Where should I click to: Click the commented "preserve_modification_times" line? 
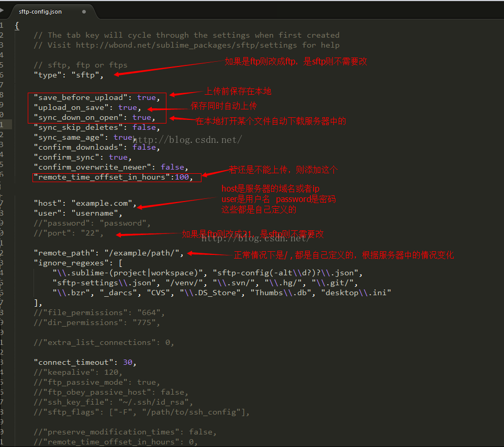click(125, 432)
